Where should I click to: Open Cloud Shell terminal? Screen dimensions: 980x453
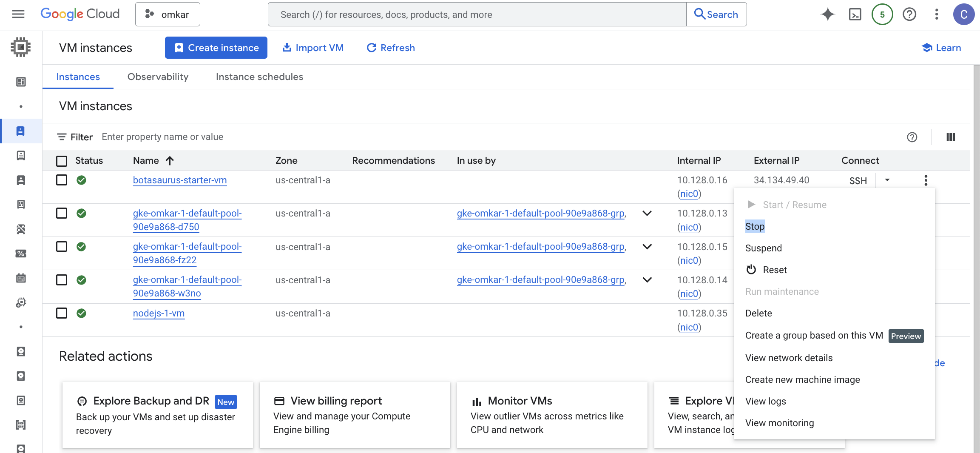855,14
